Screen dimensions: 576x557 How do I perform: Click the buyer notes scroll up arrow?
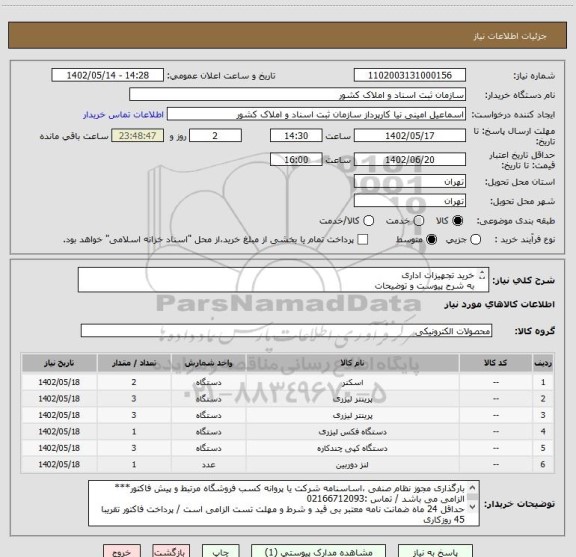pos(472,488)
